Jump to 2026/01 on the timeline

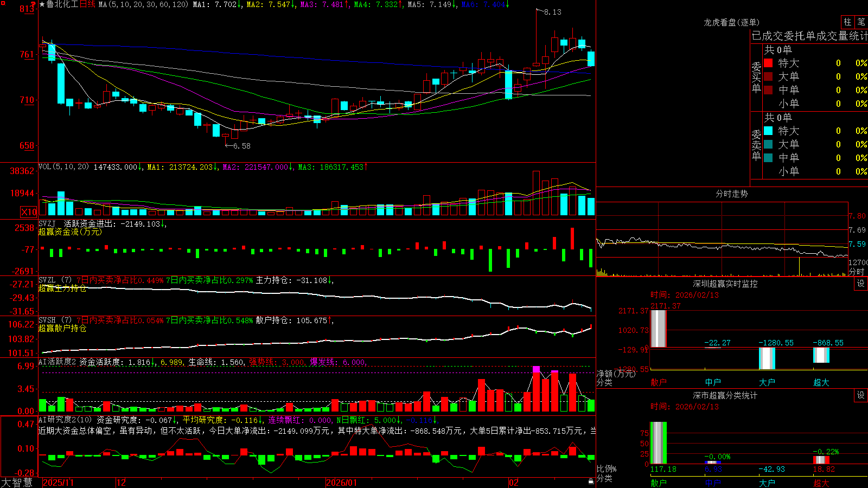click(341, 483)
